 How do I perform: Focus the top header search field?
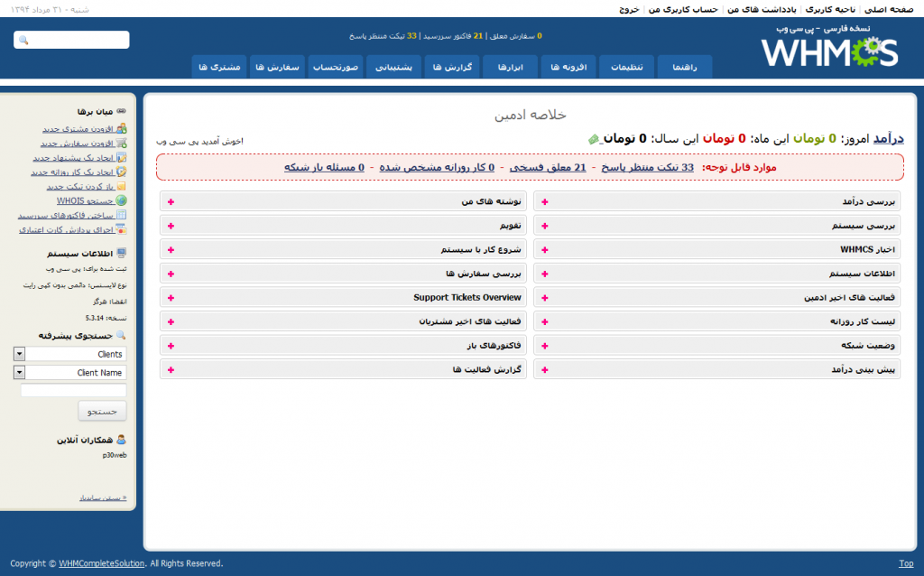(x=71, y=40)
